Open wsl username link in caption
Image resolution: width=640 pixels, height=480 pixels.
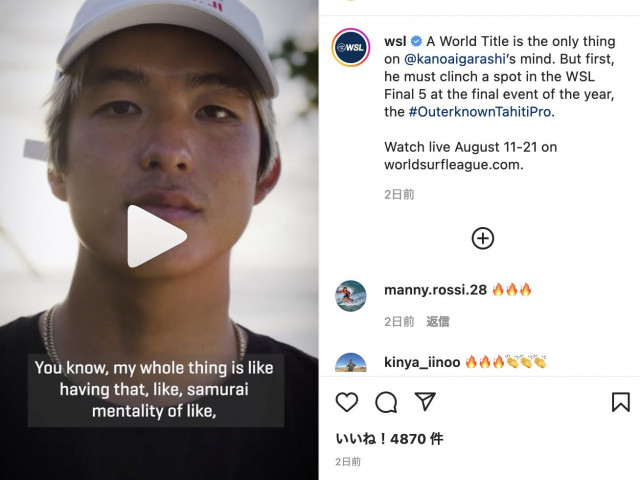coord(395,41)
